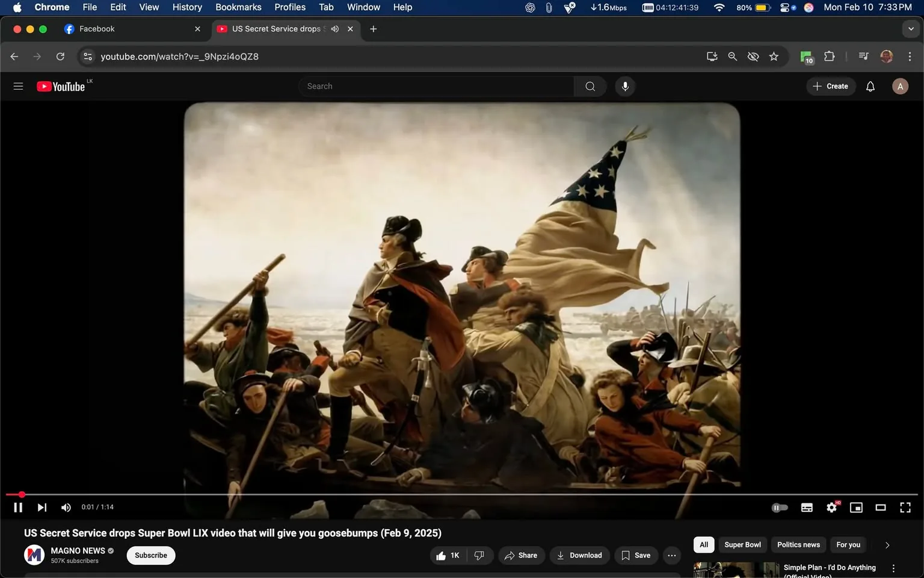The height and width of the screenshot is (578, 924).
Task: Enable autoplay toggle
Action: tap(780, 507)
